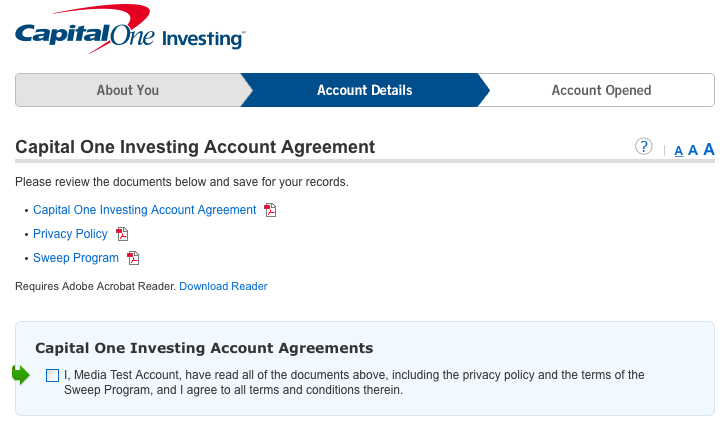Viewport: 728px width, 424px height.
Task: Click the Account Agreements section heading
Action: [204, 348]
